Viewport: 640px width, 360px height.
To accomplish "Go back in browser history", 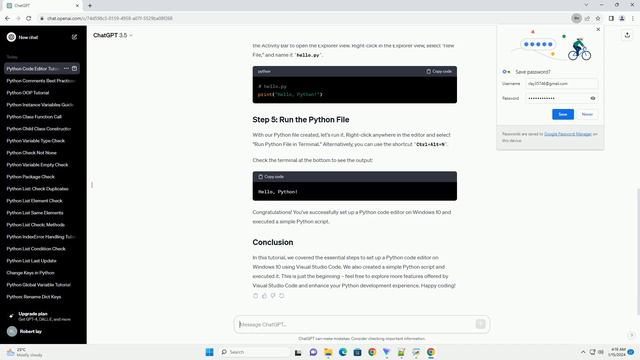I will tap(7, 18).
